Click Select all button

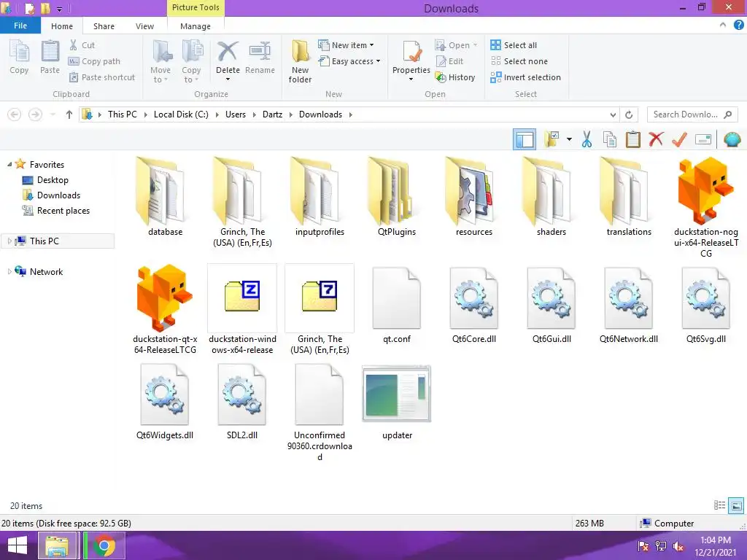point(514,45)
